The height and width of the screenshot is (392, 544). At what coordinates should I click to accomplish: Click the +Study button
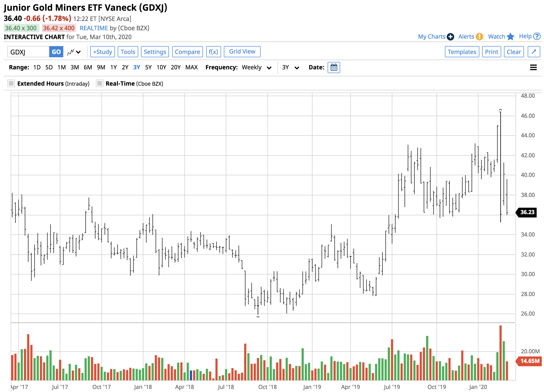point(103,52)
